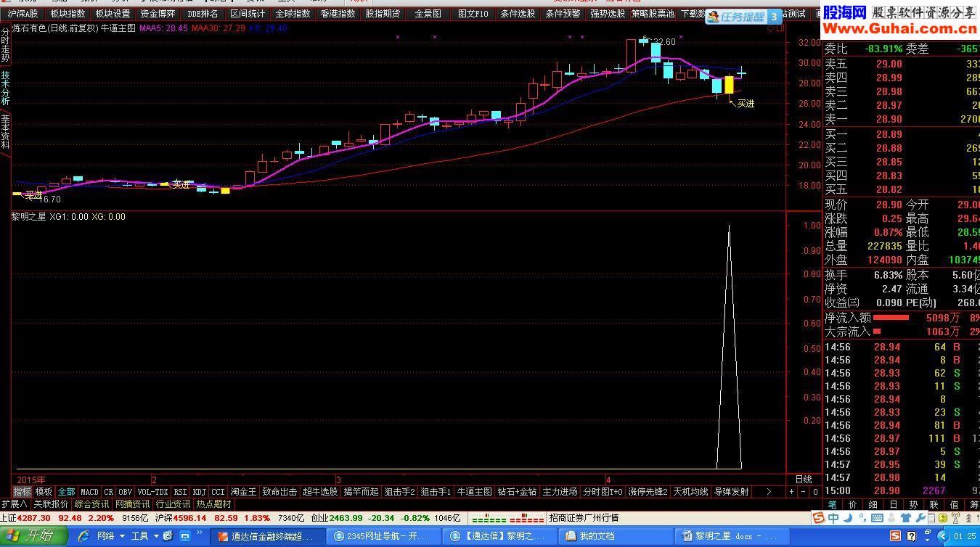Image resolution: width=980 pixels, height=547 pixels.
Task: Toggle Sogou Chinese/English mode 中 icon
Action: coord(833,518)
